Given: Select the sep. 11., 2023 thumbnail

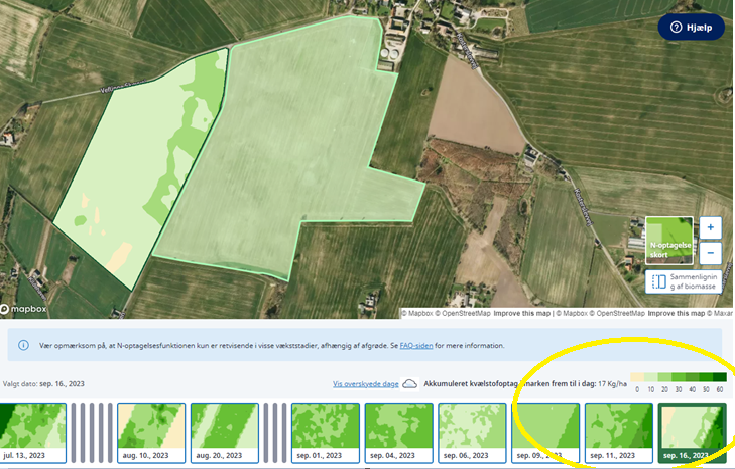Looking at the screenshot, I should click(619, 433).
